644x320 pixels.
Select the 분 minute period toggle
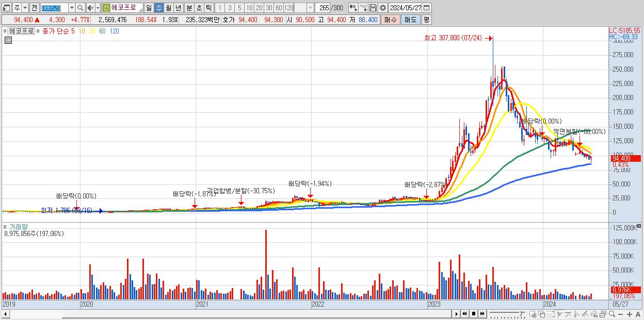pyautogui.click(x=189, y=8)
